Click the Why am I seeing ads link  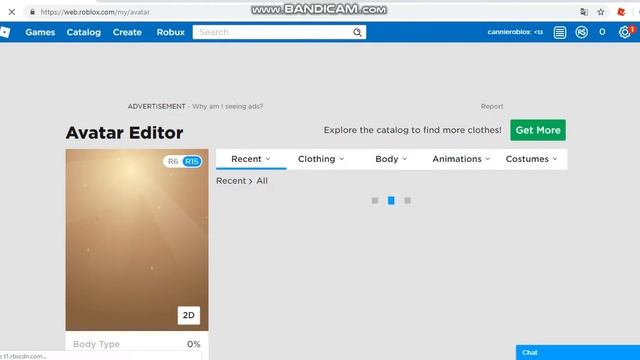tap(227, 107)
